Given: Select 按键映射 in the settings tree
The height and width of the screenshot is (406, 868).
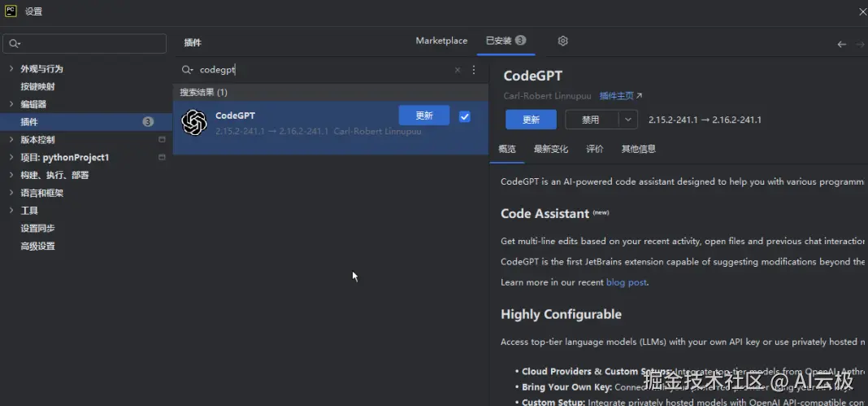Looking at the screenshot, I should pos(37,86).
